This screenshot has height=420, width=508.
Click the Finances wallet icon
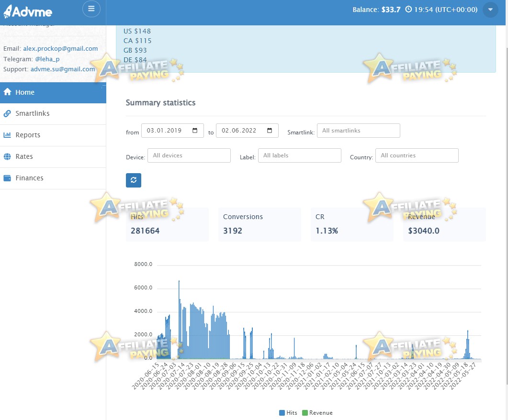[x=7, y=178]
